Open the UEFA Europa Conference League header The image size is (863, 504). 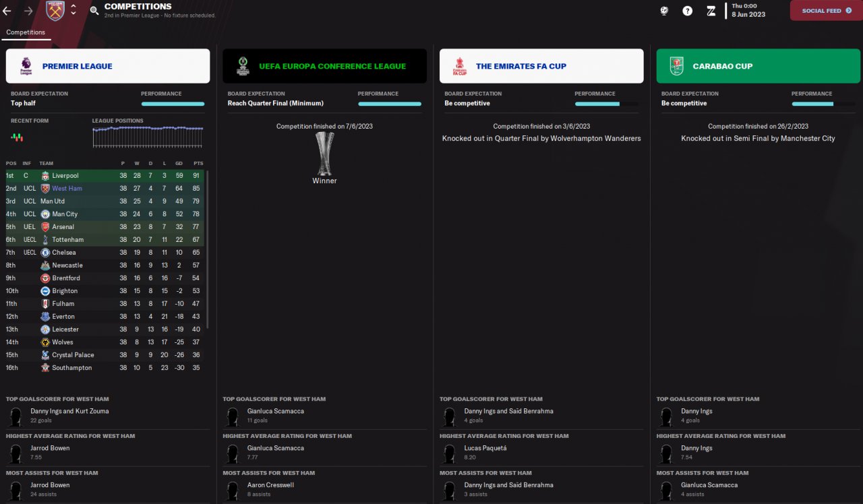click(x=324, y=66)
